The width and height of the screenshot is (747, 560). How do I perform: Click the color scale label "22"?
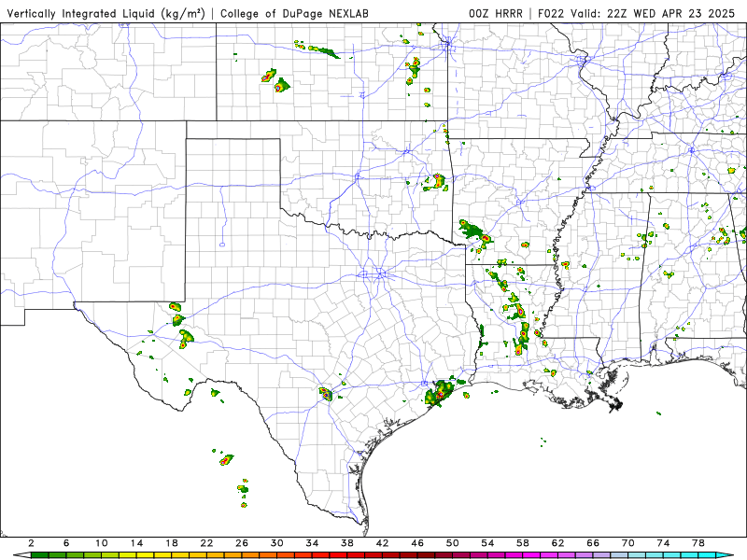pos(206,543)
